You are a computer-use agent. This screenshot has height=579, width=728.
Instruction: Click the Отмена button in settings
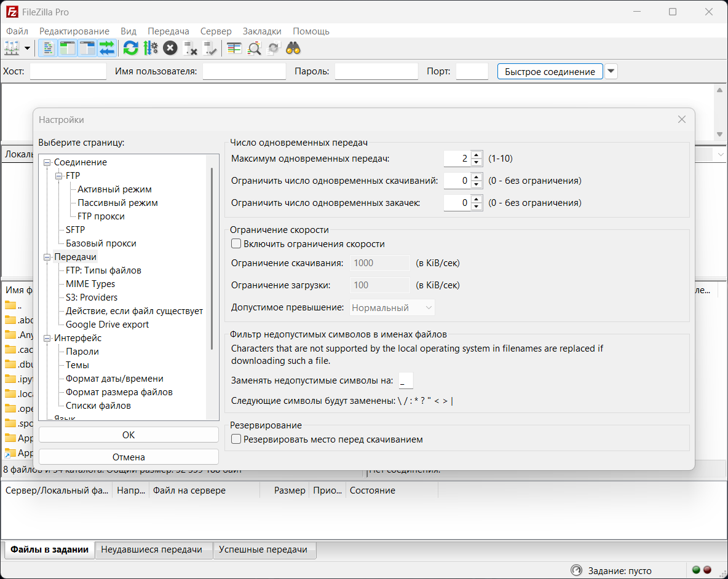pos(129,457)
